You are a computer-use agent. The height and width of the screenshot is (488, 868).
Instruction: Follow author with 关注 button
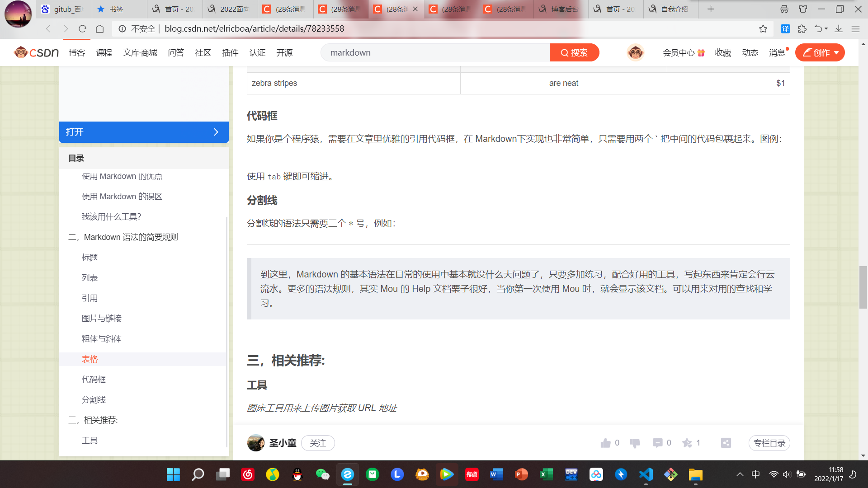point(318,443)
